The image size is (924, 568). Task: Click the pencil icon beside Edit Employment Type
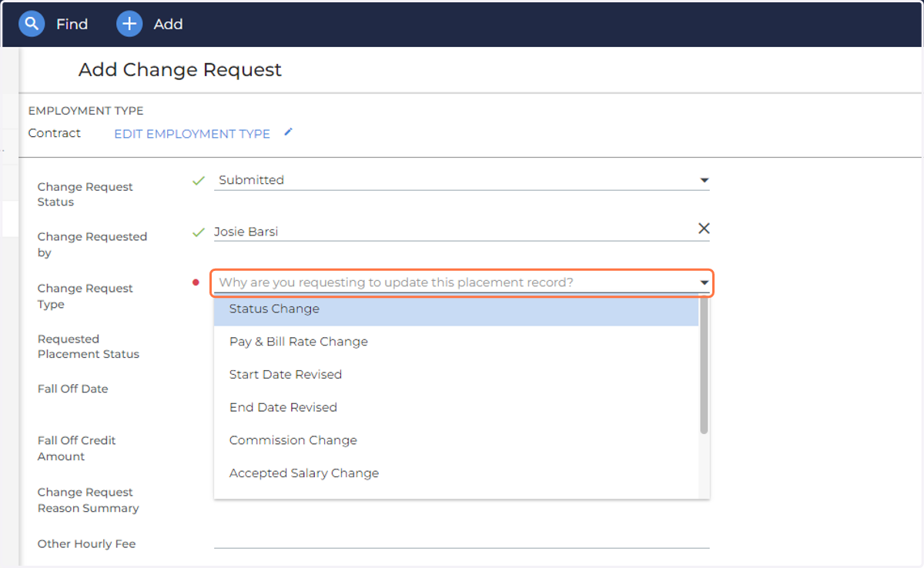pos(289,132)
